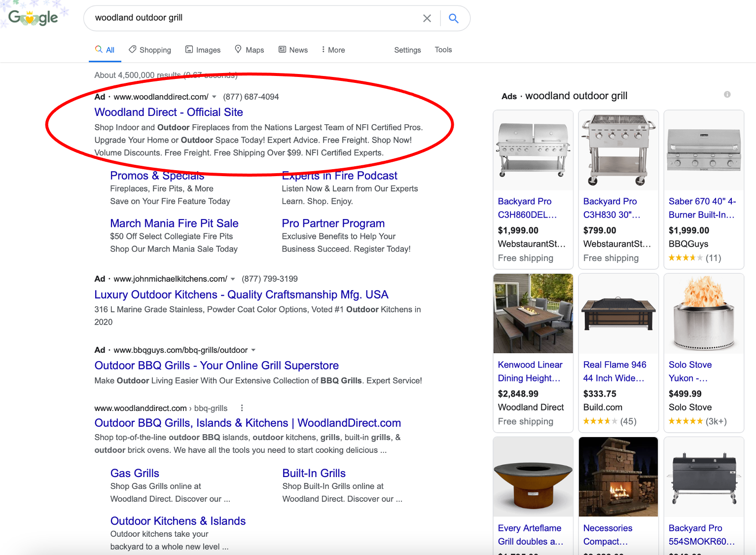The height and width of the screenshot is (555, 756).
Task: Click the blue magnifier search icon
Action: tap(454, 18)
